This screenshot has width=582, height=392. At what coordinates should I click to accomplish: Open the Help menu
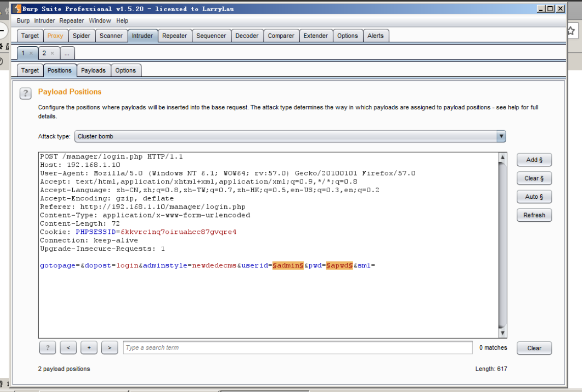[x=122, y=21]
